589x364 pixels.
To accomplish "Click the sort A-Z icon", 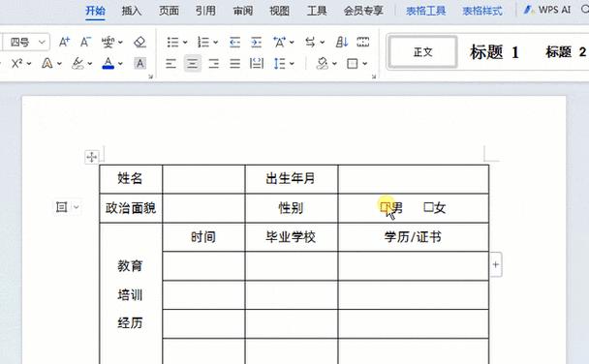I will pos(341,42).
